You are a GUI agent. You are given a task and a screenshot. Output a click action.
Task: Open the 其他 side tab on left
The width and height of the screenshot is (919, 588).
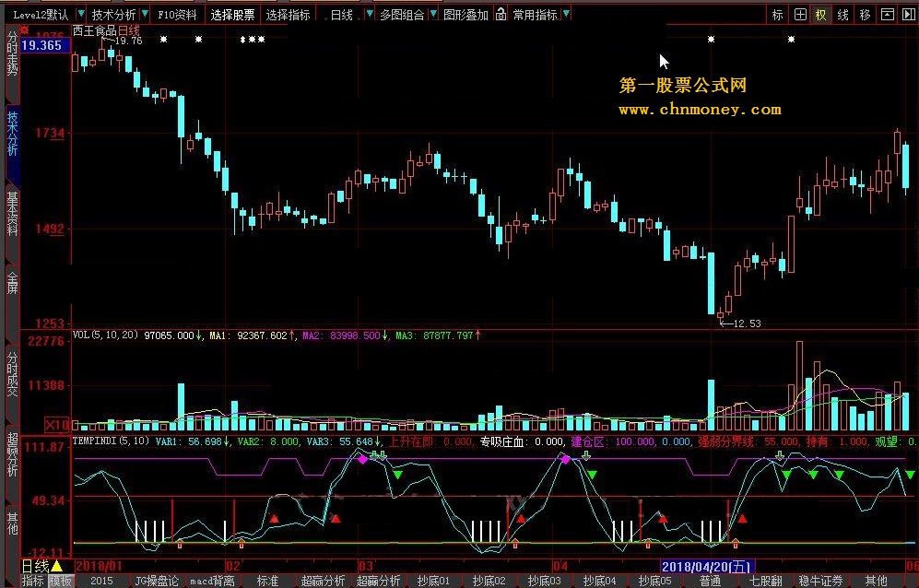point(12,523)
